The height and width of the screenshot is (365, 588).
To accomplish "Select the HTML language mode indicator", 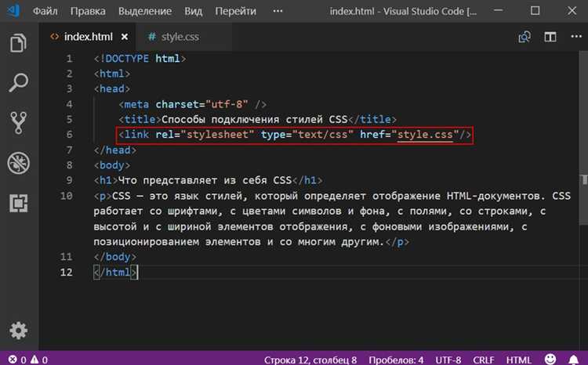I will click(519, 359).
